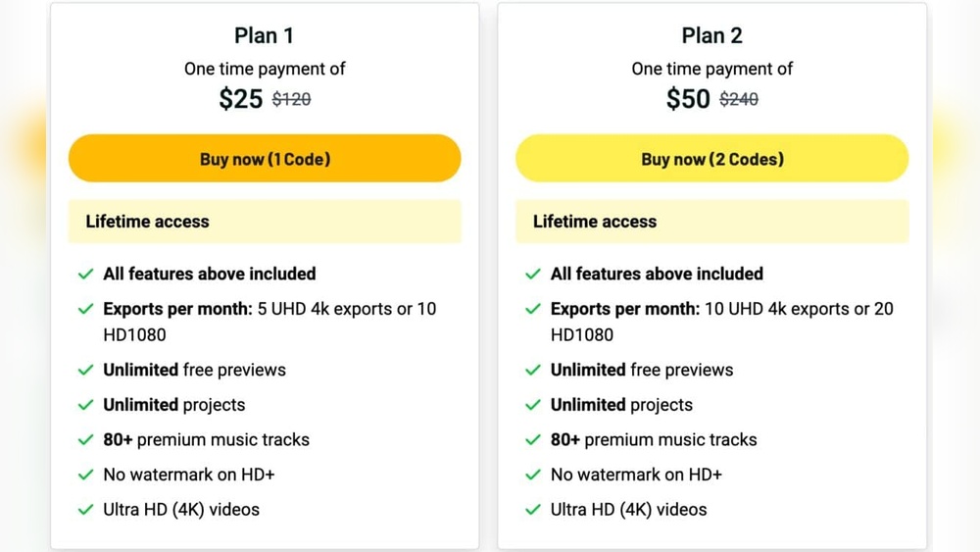Viewport: 980px width, 552px height.
Task: Click the Plan 2 Lifetime access banner
Action: [x=712, y=222]
